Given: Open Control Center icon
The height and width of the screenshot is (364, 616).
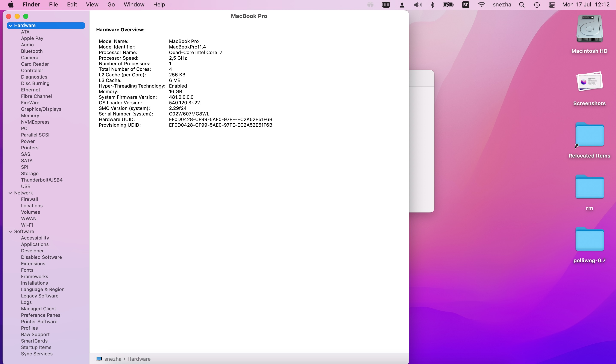Looking at the screenshot, I should point(552,5).
